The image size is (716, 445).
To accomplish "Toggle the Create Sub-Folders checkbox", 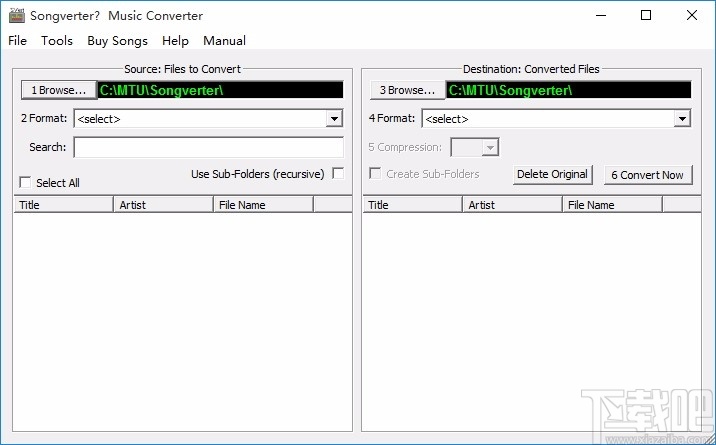I will pyautogui.click(x=375, y=173).
